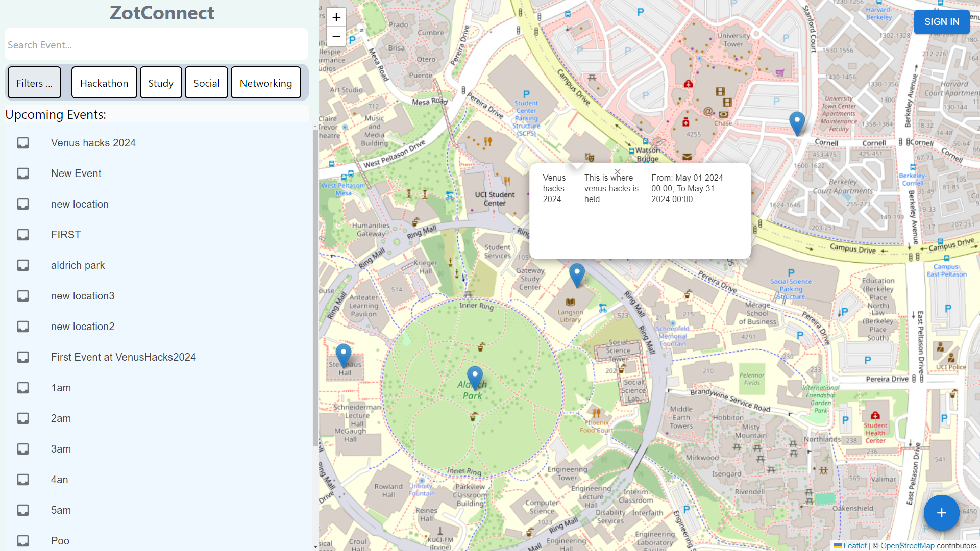980x551 pixels.
Task: Click the blue add event plus button
Action: coord(941,513)
